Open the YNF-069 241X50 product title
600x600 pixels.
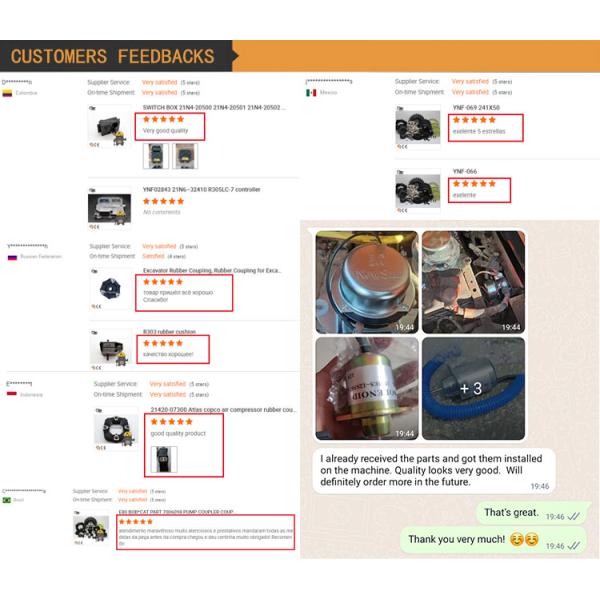pyautogui.click(x=476, y=108)
